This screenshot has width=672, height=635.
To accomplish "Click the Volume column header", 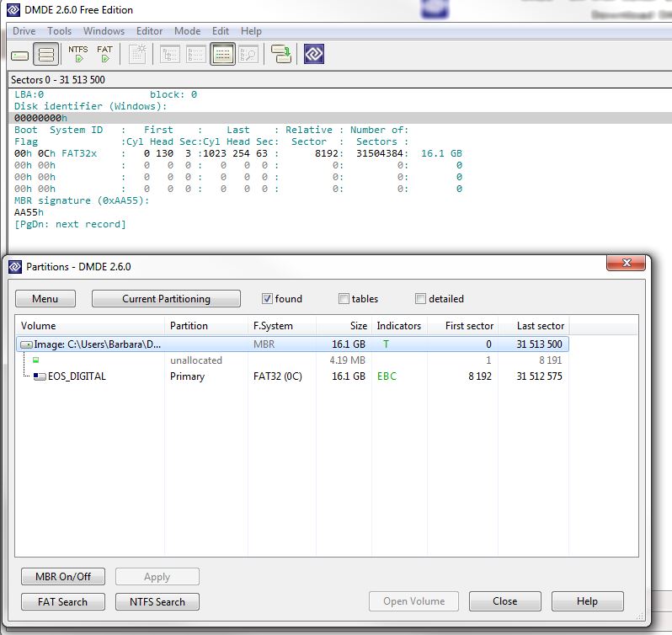I will tap(90, 326).
